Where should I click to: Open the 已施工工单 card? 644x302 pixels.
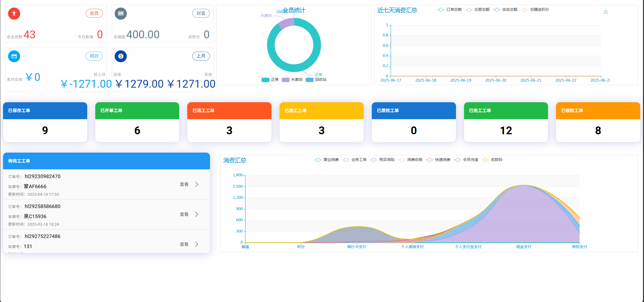[x=322, y=122]
